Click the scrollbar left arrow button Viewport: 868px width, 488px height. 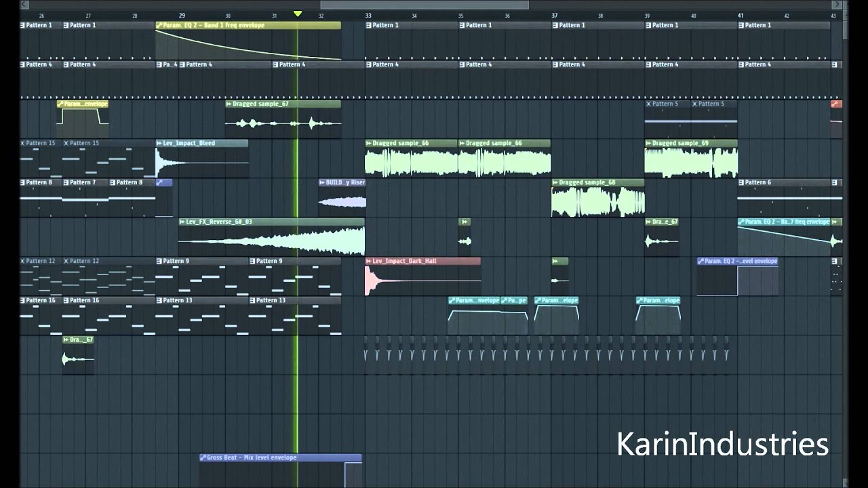(24, 5)
